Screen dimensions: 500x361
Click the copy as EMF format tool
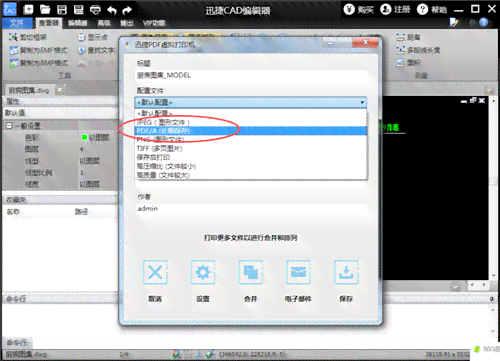pos(38,50)
